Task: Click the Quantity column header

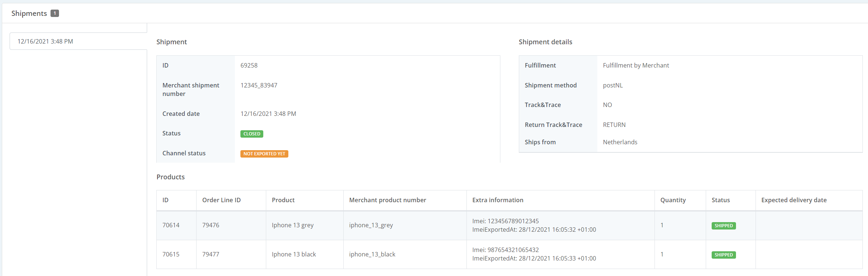Action: (673, 200)
